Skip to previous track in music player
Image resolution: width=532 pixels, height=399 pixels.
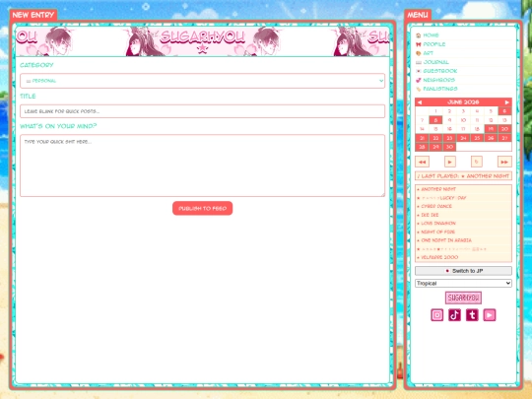click(422, 162)
